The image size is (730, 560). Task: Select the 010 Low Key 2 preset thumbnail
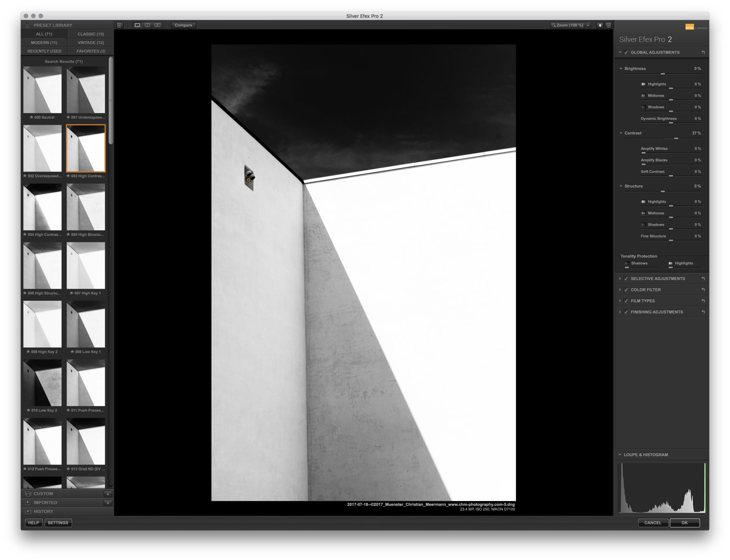[42, 383]
